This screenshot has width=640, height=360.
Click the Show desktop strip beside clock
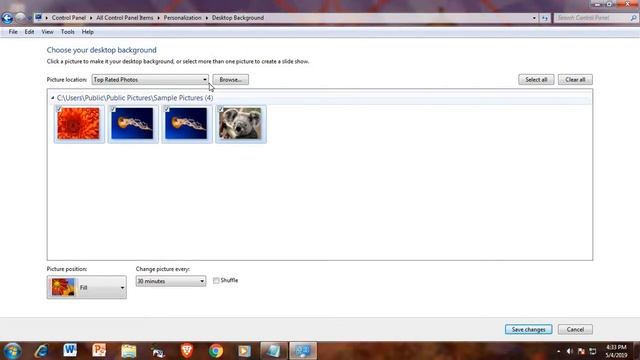click(637, 351)
